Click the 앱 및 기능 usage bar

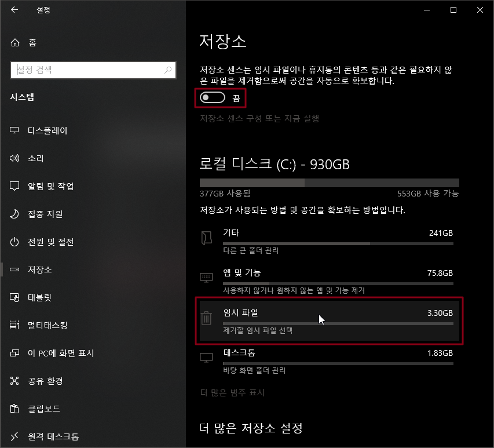(338, 284)
